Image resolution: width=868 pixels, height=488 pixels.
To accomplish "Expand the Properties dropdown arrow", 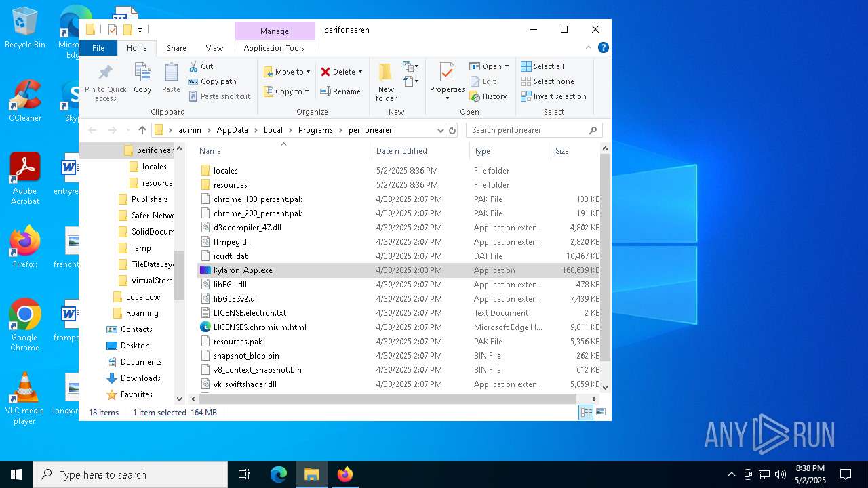I will click(447, 98).
